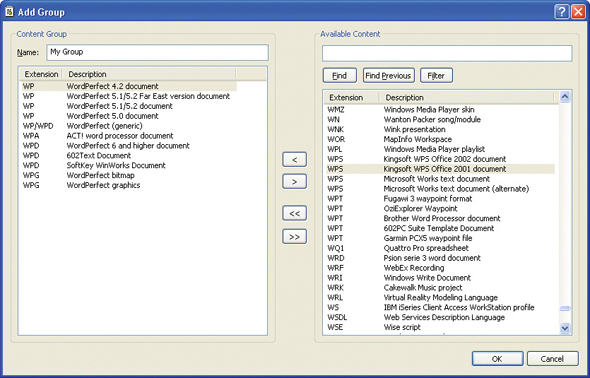Screen dimensions: 590x378
Task: Select 602Text Document row
Action: coord(128,156)
